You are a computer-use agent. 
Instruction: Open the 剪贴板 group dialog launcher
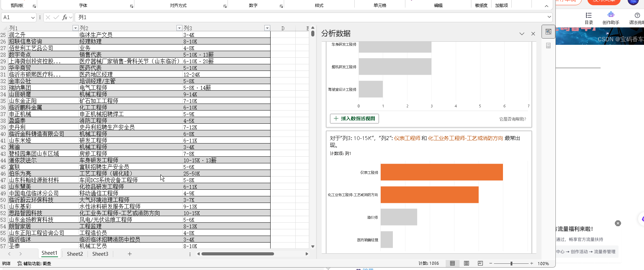(34, 6)
